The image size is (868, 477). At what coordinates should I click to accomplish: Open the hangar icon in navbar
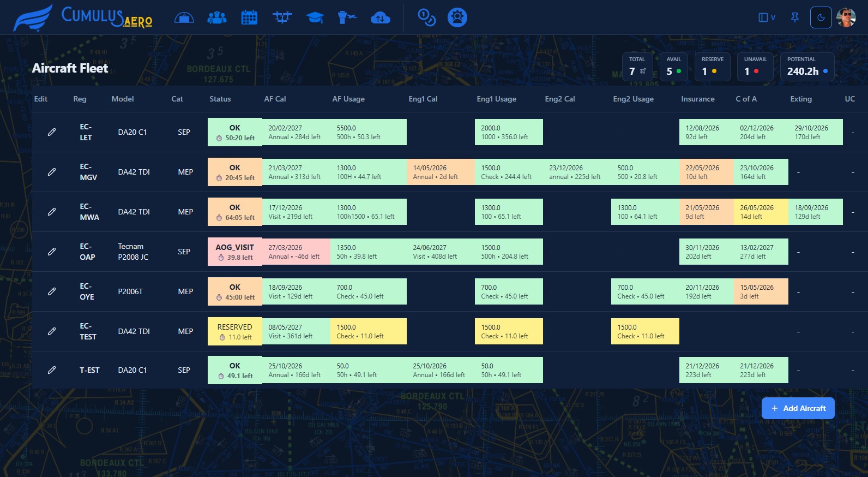point(184,17)
